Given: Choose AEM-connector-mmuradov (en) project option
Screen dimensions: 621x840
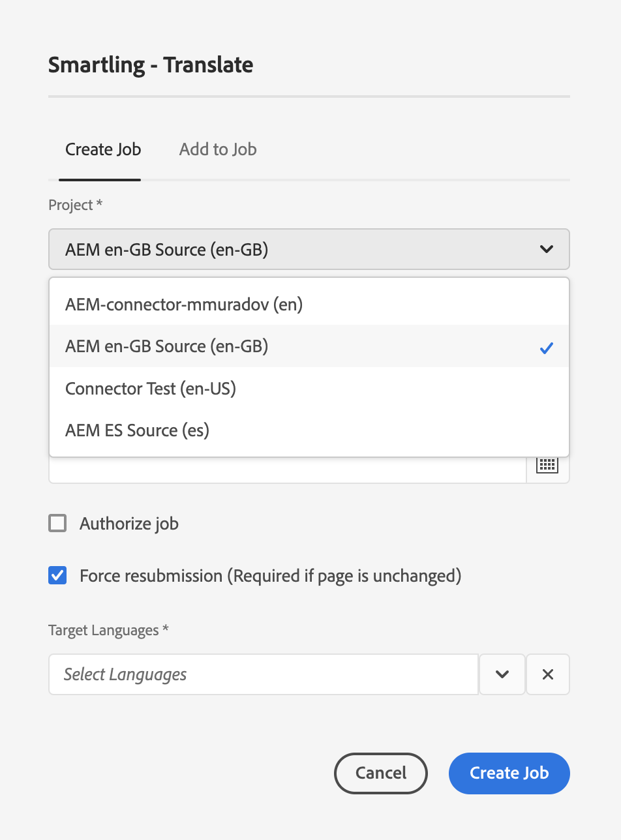Looking at the screenshot, I should pyautogui.click(x=184, y=305).
